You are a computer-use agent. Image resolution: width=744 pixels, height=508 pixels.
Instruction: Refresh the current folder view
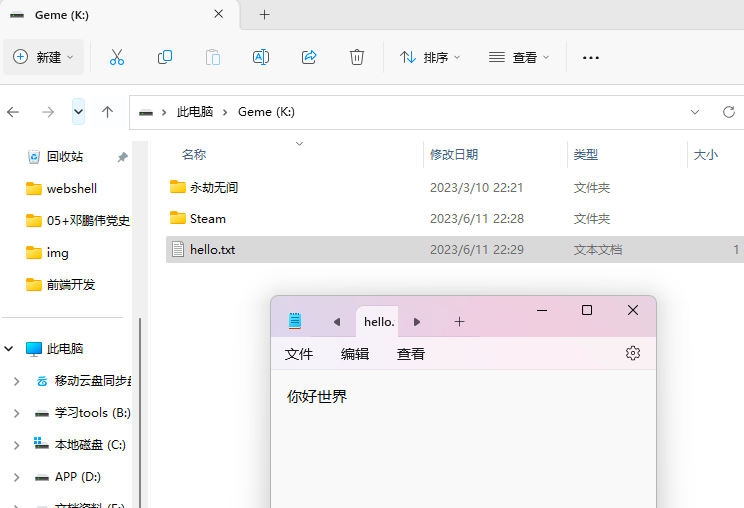click(x=728, y=112)
